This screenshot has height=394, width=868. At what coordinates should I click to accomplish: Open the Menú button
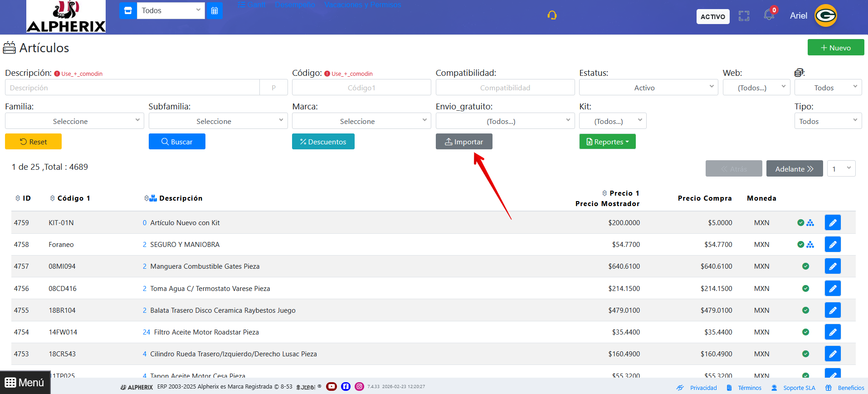[x=25, y=383]
